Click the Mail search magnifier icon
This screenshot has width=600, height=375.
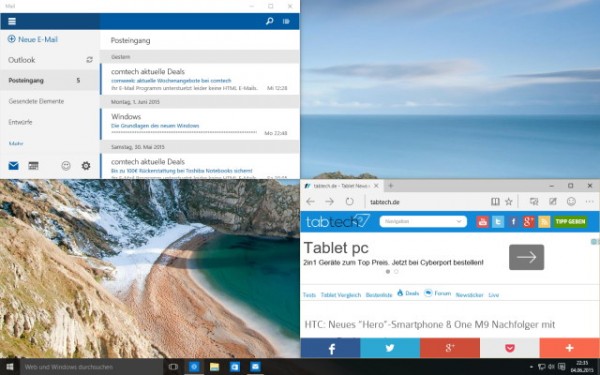pyautogui.click(x=269, y=21)
